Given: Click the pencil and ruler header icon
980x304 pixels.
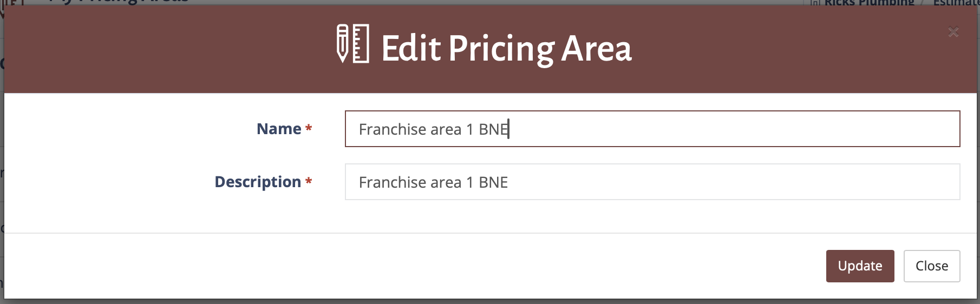Looking at the screenshot, I should pos(352,44).
